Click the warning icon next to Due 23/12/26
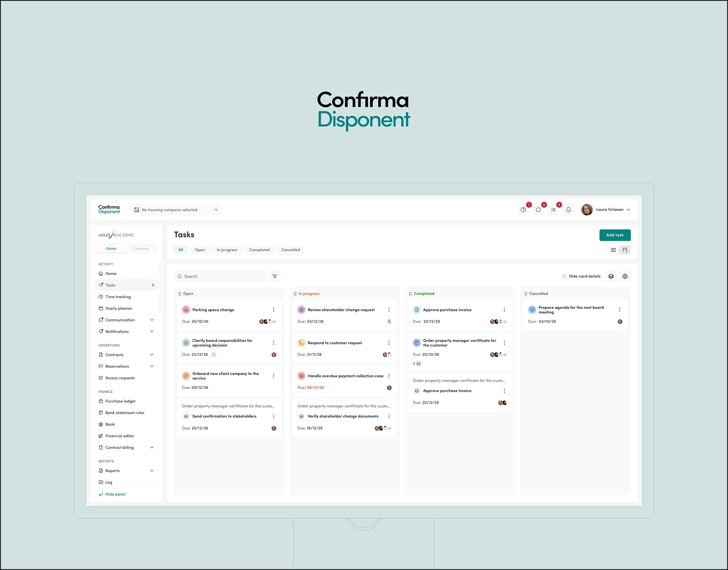The width and height of the screenshot is (728, 570). pyautogui.click(x=214, y=355)
